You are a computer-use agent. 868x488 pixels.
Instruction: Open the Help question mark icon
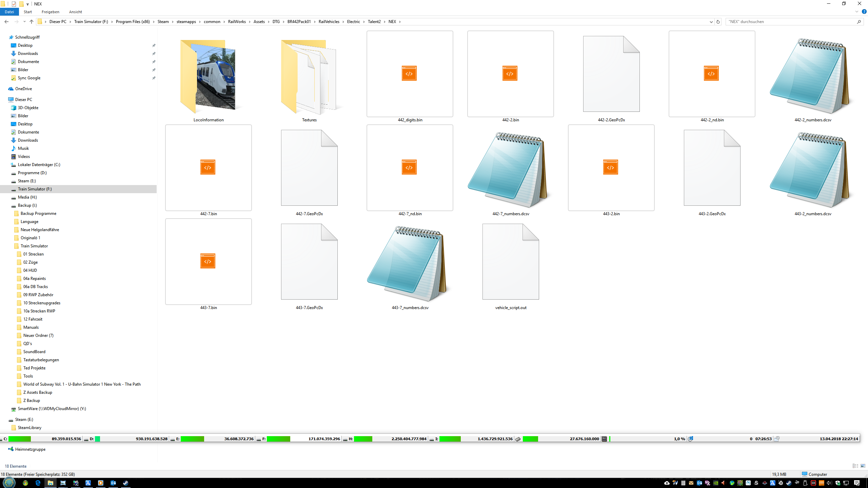pos(864,12)
